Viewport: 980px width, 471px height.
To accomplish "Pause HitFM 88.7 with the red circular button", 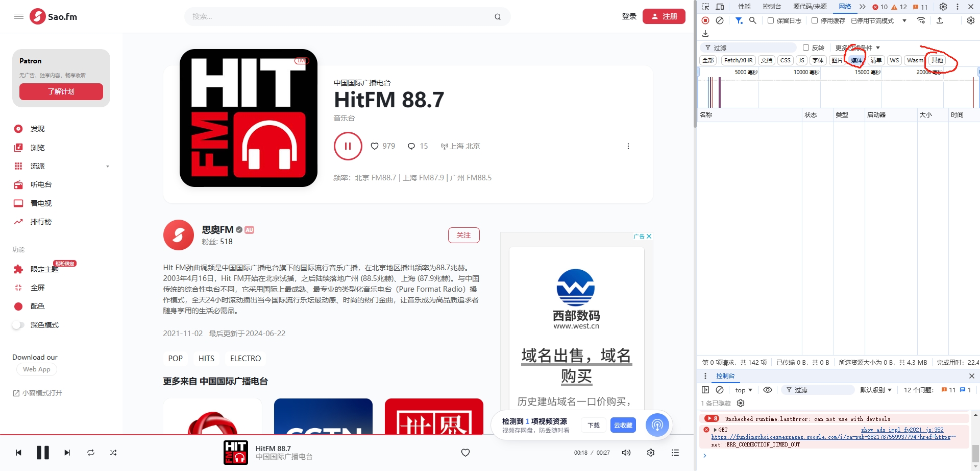I will pyautogui.click(x=348, y=146).
